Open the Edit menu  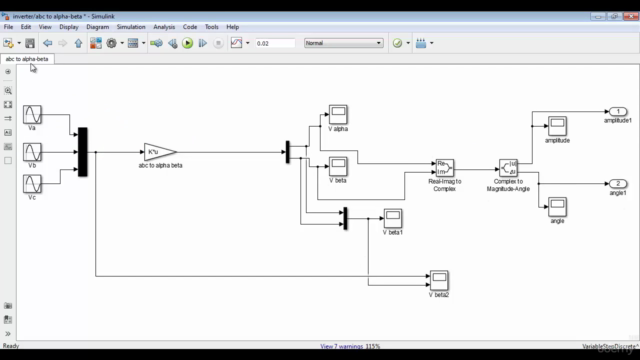click(26, 27)
